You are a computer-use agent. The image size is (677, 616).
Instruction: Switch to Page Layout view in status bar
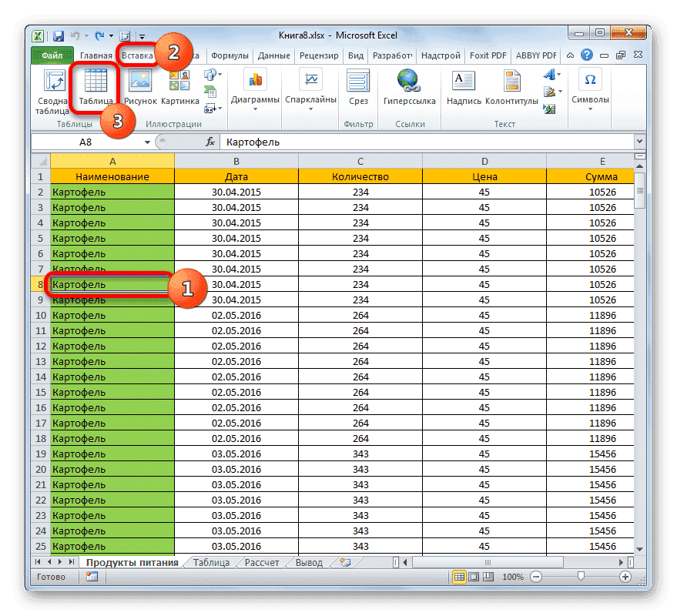474,577
